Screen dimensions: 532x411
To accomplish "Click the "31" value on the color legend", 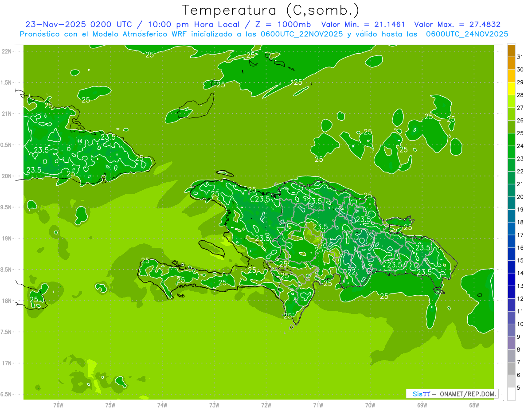I will (x=520, y=57).
